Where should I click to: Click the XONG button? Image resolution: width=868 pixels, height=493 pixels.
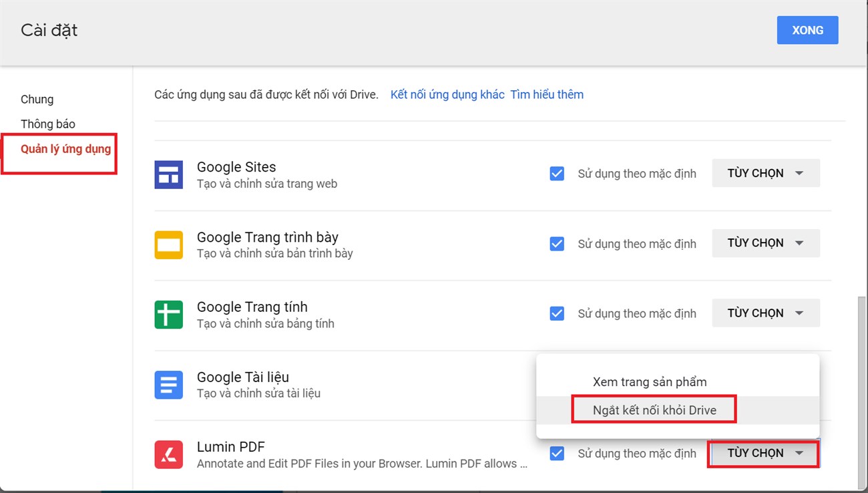click(807, 30)
